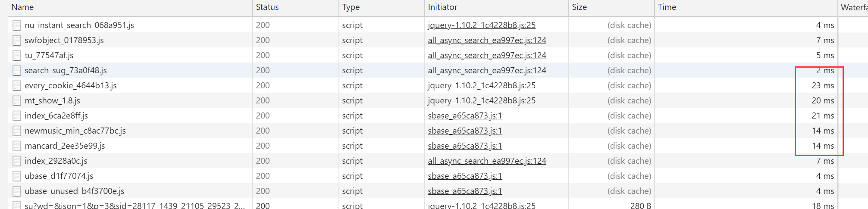Click file icon beside tu_77547af.js
868x209 pixels.
17,56
